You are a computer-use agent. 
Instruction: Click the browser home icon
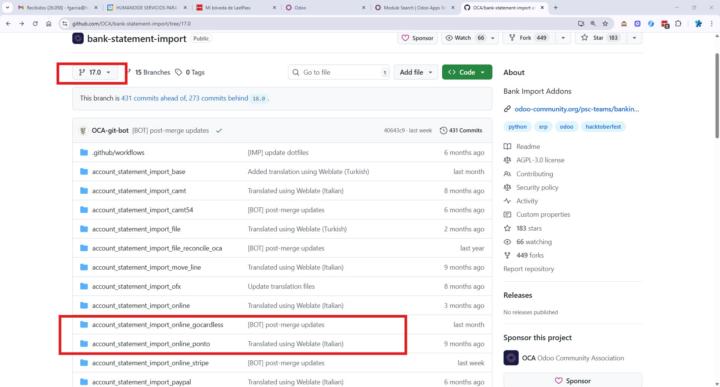coord(49,23)
